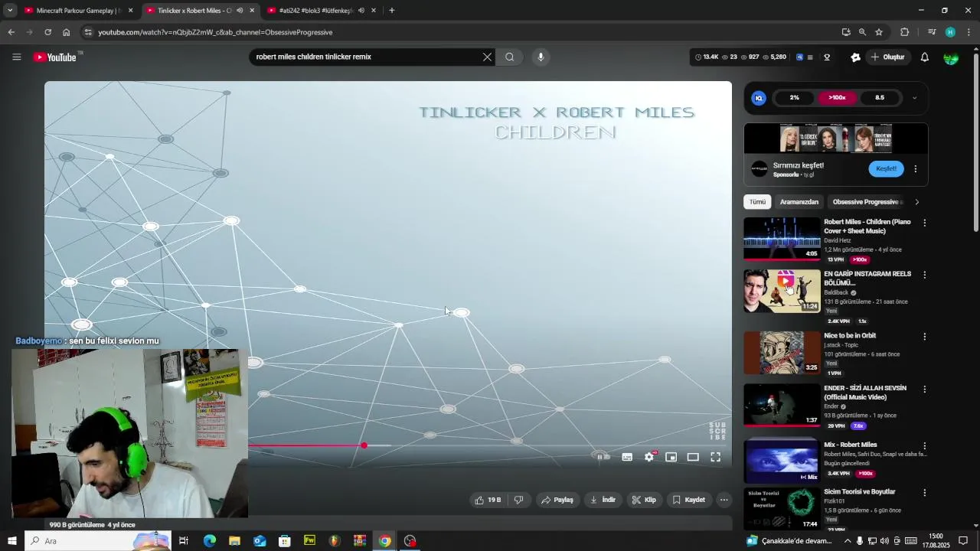Clear the YouTube search box text
The height and width of the screenshot is (551, 980).
[487, 57]
